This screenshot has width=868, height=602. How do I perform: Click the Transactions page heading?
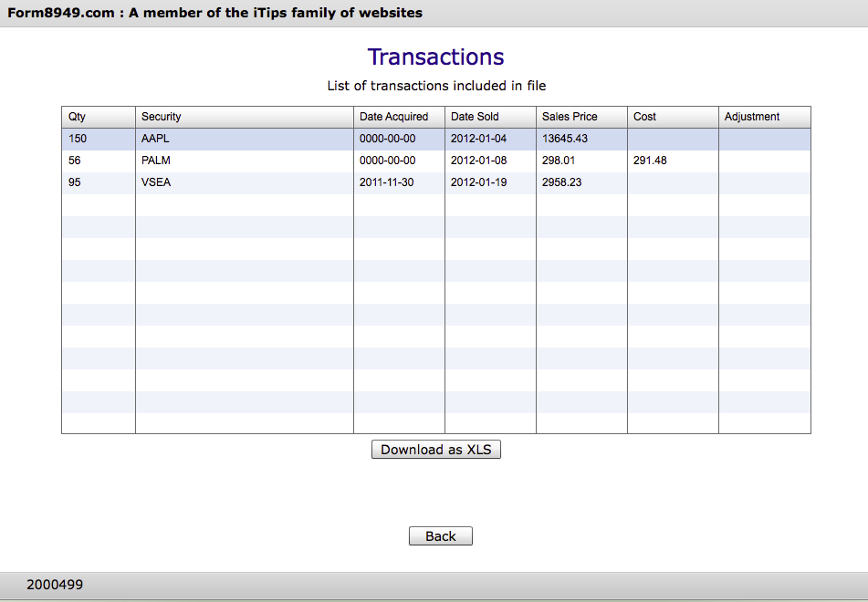tap(435, 57)
